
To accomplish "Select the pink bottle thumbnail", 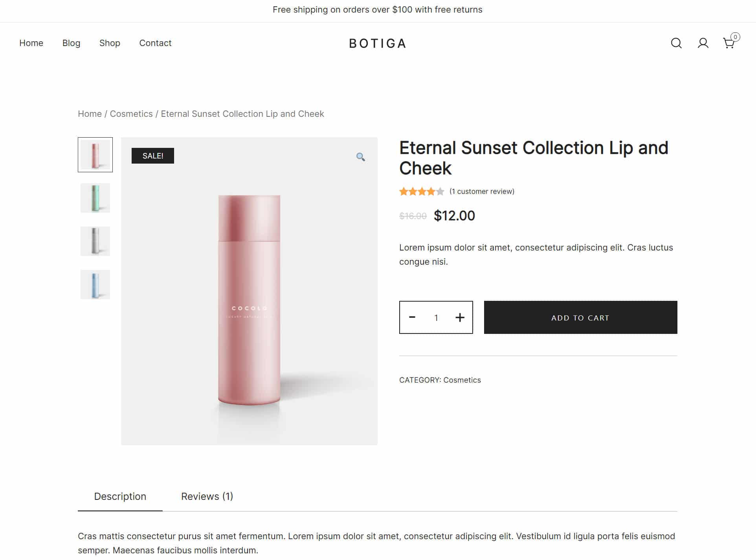I will [95, 155].
